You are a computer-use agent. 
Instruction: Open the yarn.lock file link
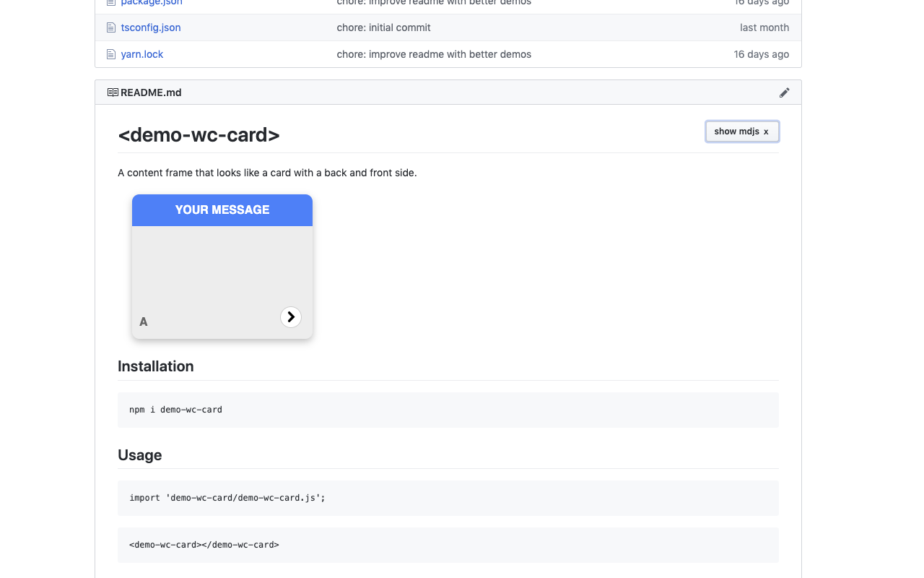pyautogui.click(x=142, y=54)
